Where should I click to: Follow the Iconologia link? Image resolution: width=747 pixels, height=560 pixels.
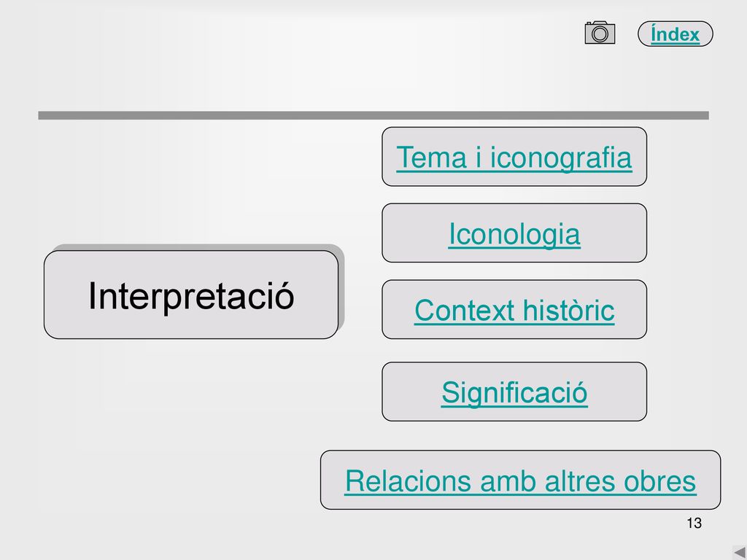[514, 234]
